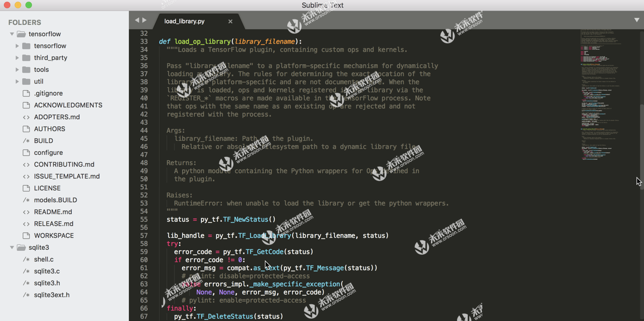Click the file icon beside .gitignore
Image resolution: width=644 pixels, height=321 pixels.
26,93
